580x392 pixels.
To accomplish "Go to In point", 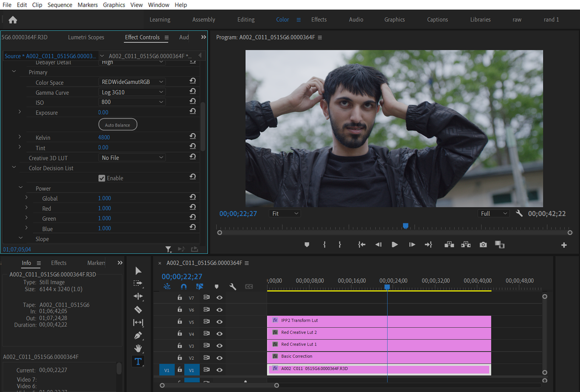I will 362,245.
